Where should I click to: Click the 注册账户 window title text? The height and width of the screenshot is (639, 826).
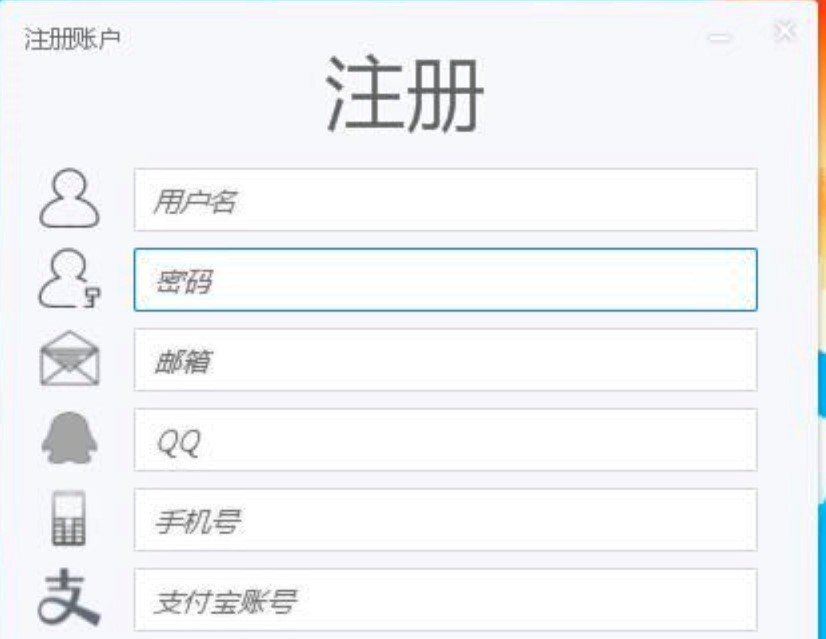(73, 39)
